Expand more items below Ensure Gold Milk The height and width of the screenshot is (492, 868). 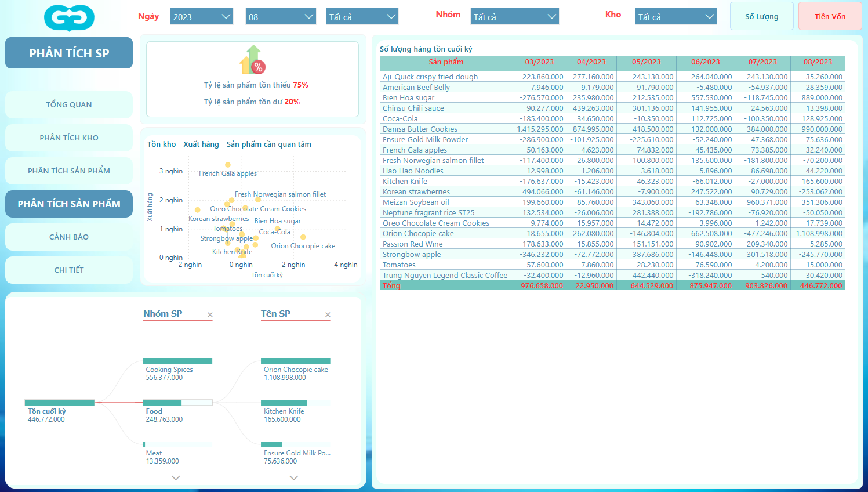coord(293,477)
